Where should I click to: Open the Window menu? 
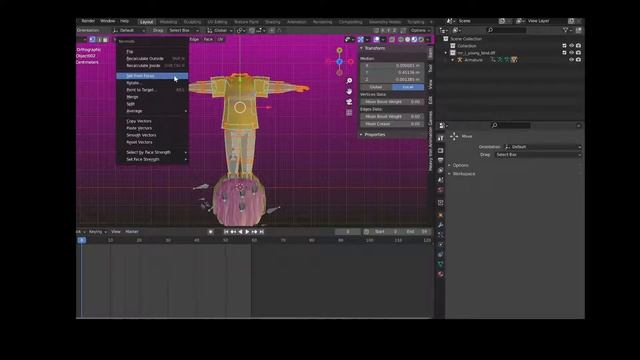click(x=108, y=21)
